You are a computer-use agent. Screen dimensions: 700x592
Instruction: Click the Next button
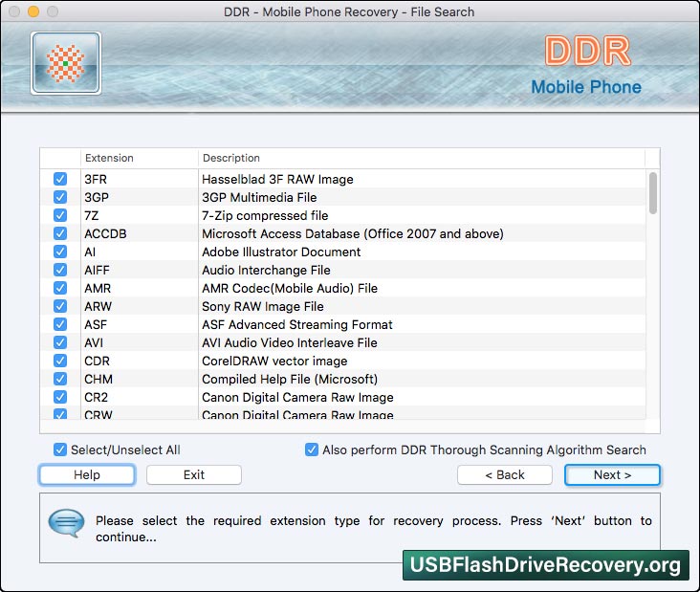pyautogui.click(x=612, y=474)
